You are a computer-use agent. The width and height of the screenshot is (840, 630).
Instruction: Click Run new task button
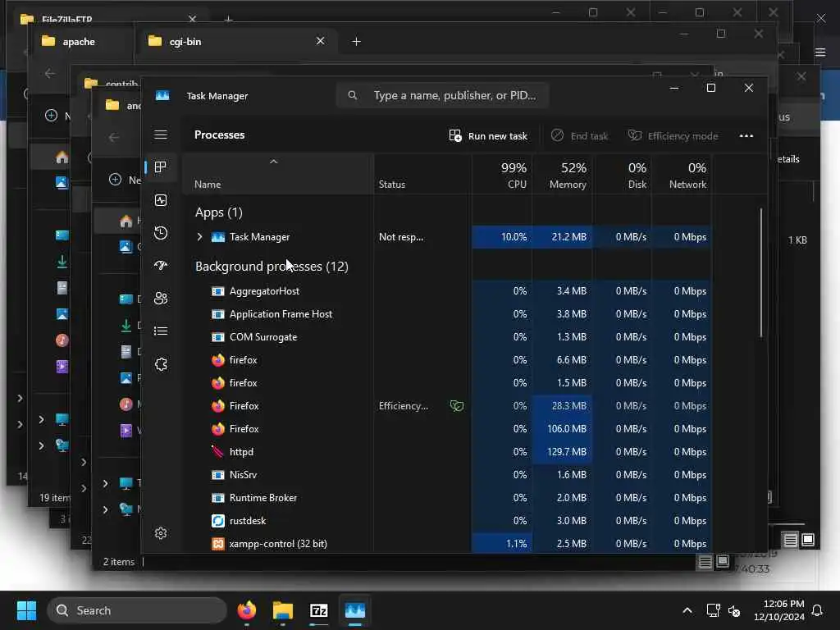click(488, 135)
